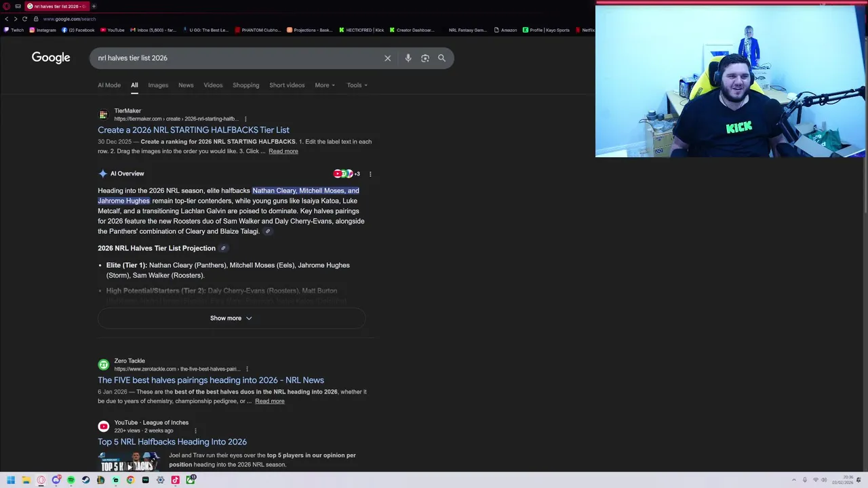Image resolution: width=868 pixels, height=488 pixels.
Task: Open YouTube result three-dot menu
Action: click(x=195, y=431)
